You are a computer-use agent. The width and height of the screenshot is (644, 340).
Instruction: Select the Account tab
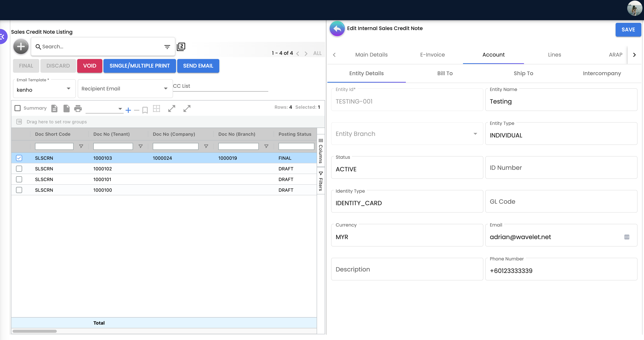tap(493, 55)
